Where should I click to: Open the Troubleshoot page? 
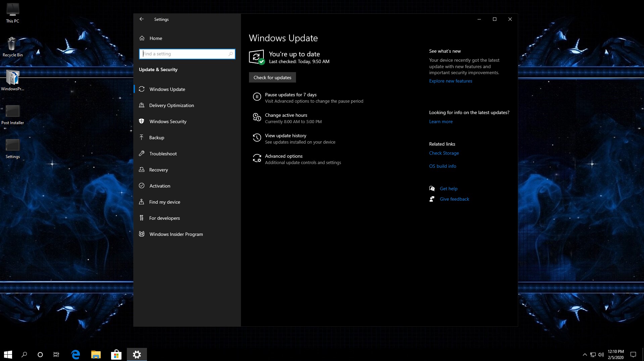pyautogui.click(x=187, y=154)
